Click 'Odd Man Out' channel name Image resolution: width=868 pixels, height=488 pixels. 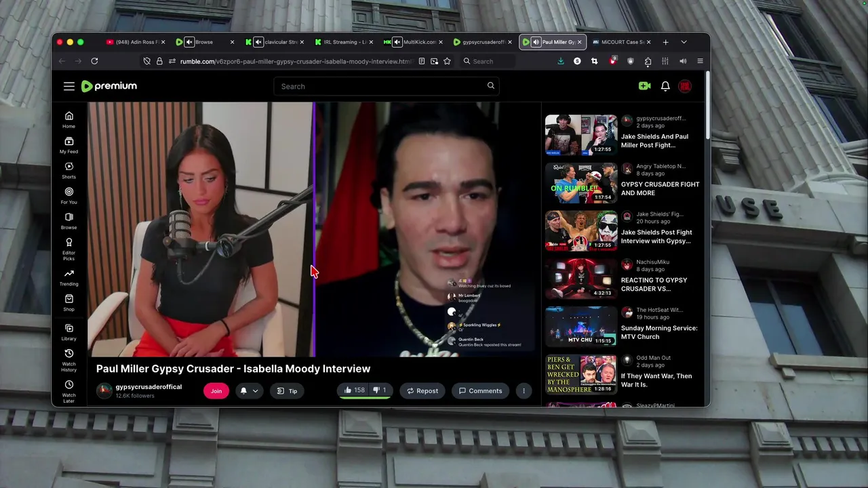654,358
